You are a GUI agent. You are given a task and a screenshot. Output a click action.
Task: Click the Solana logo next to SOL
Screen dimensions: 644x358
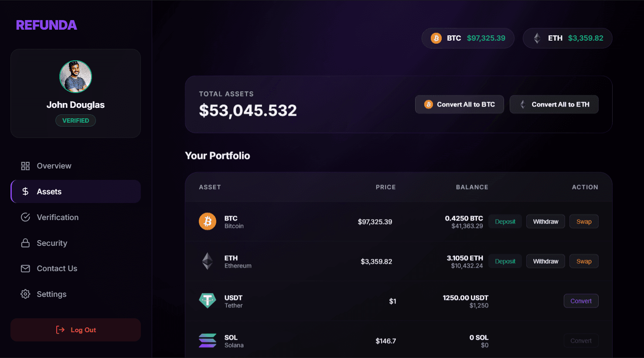pyautogui.click(x=208, y=340)
